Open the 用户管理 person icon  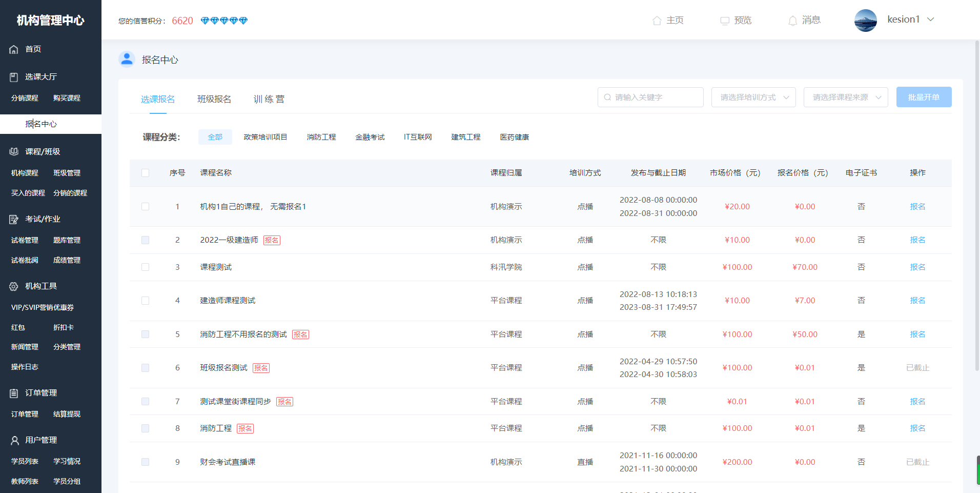(x=13, y=440)
